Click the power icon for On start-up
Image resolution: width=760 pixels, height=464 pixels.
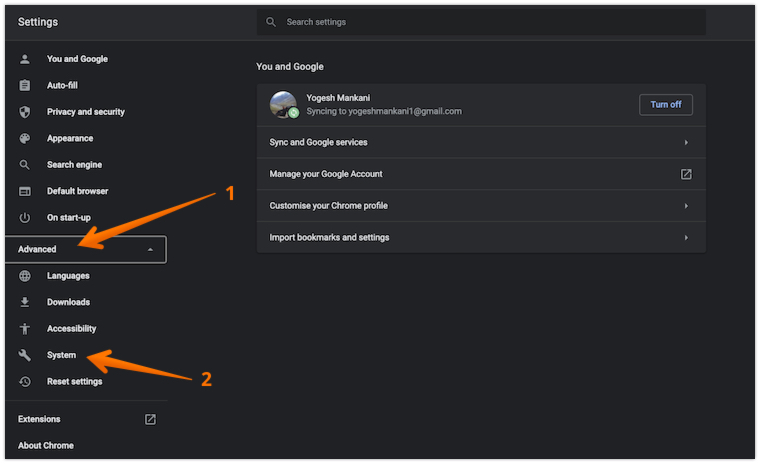pos(25,217)
